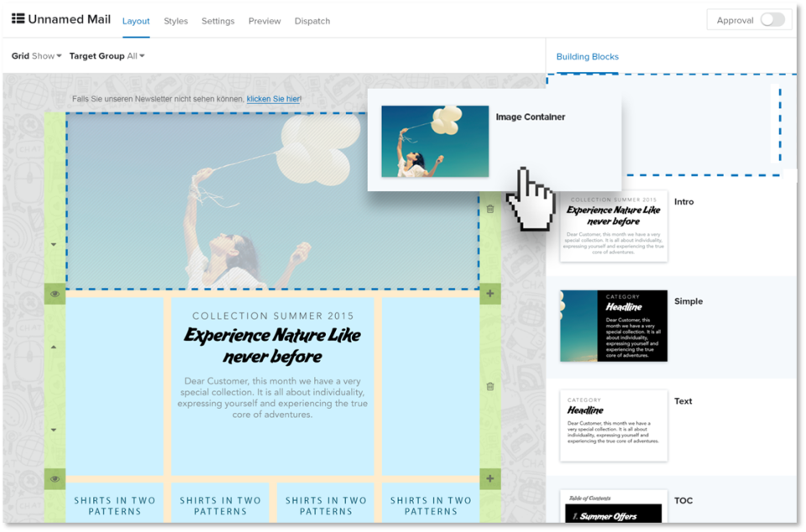
Task: Move intro block down with arrow icon
Action: point(54,430)
